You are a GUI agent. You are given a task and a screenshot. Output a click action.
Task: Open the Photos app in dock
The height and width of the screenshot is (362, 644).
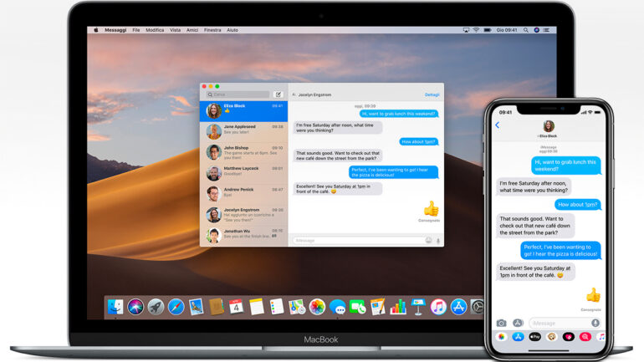[317, 307]
